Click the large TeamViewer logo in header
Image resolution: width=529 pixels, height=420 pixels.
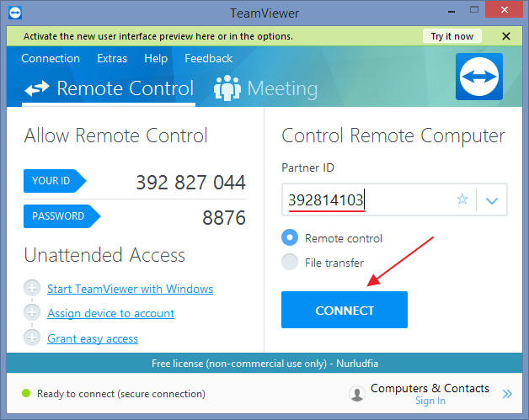coord(479,77)
